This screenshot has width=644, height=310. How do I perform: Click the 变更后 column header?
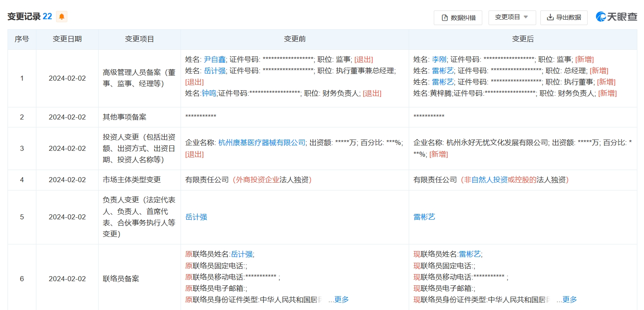(x=523, y=39)
